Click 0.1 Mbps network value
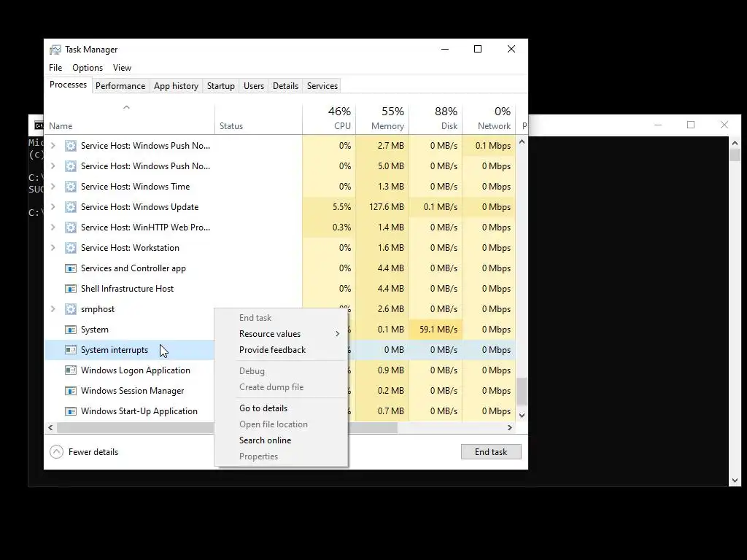The height and width of the screenshot is (560, 747). pyautogui.click(x=492, y=146)
